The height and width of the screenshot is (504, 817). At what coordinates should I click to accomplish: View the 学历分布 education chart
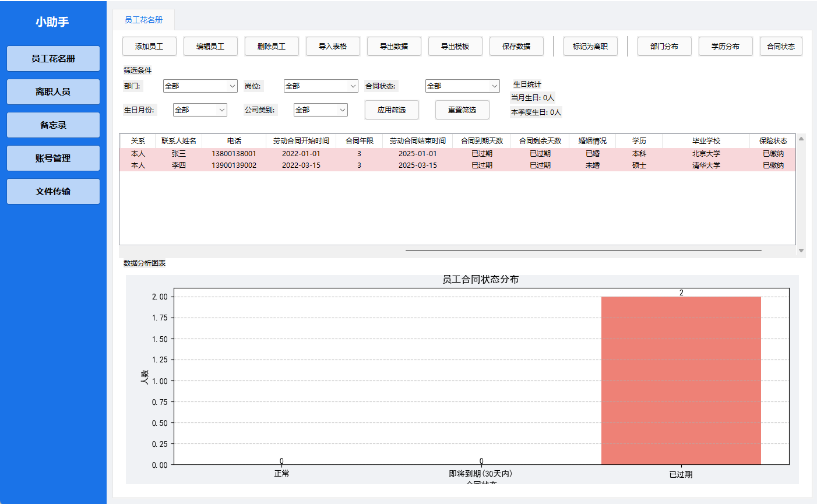pos(726,46)
